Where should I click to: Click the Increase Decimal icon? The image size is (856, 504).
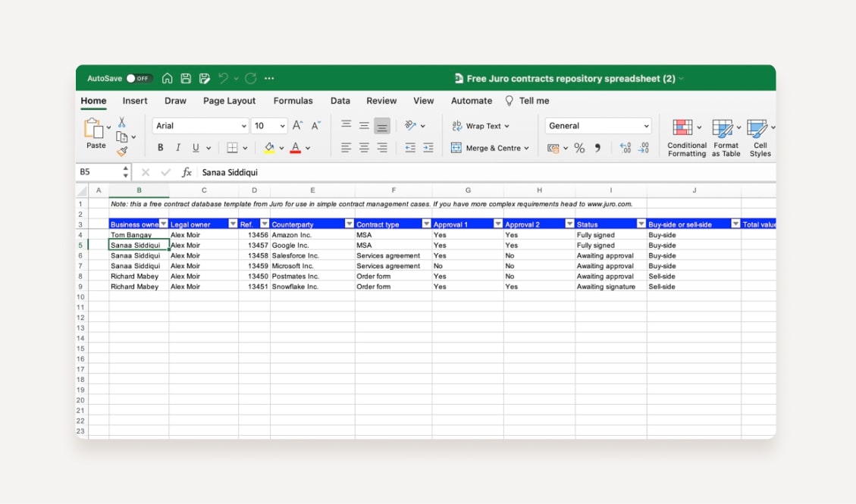click(x=626, y=148)
